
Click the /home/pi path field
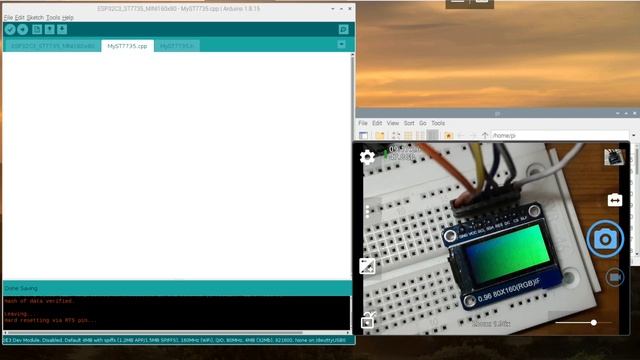560,135
